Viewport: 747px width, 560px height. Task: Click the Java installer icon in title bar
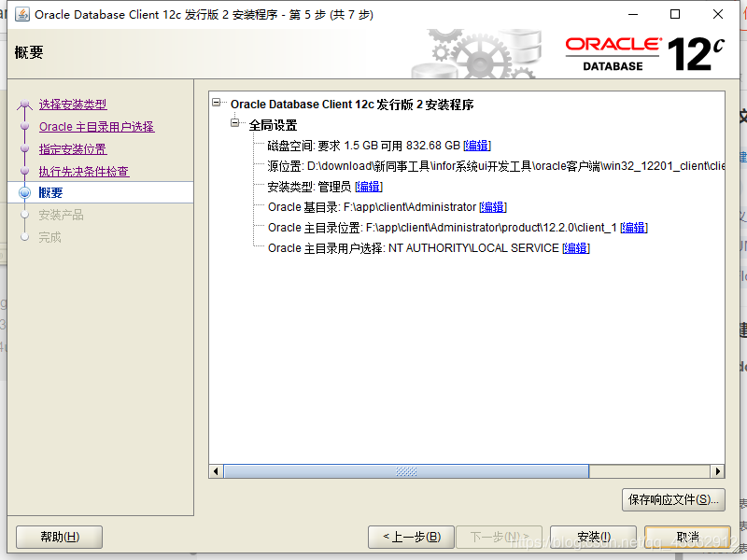point(21,14)
